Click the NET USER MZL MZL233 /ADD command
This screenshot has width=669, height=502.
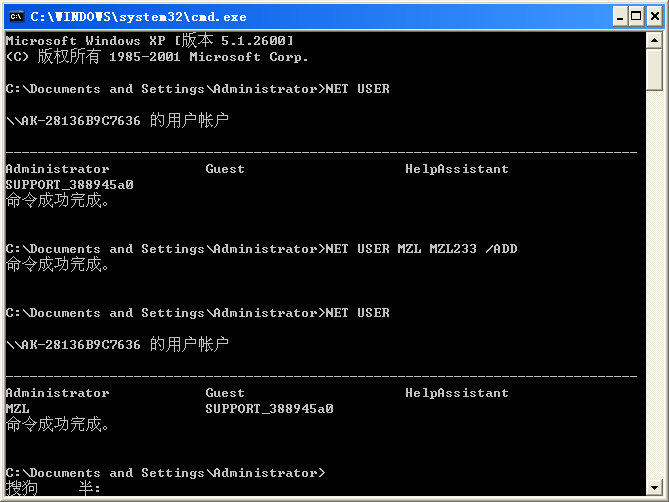pyautogui.click(x=422, y=249)
